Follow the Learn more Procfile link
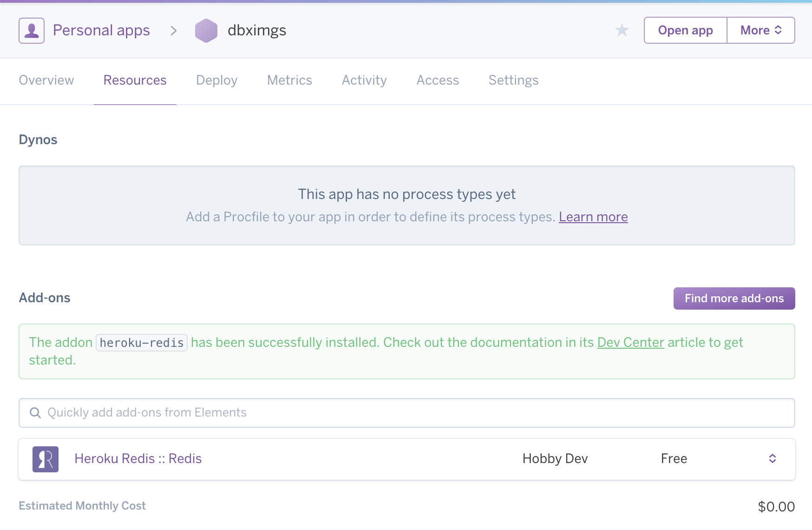 coord(594,217)
